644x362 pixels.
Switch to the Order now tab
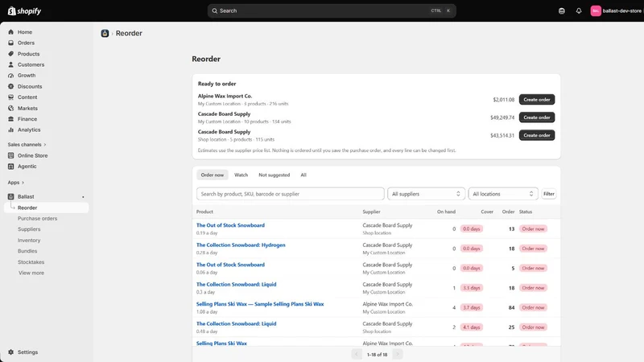[213, 175]
